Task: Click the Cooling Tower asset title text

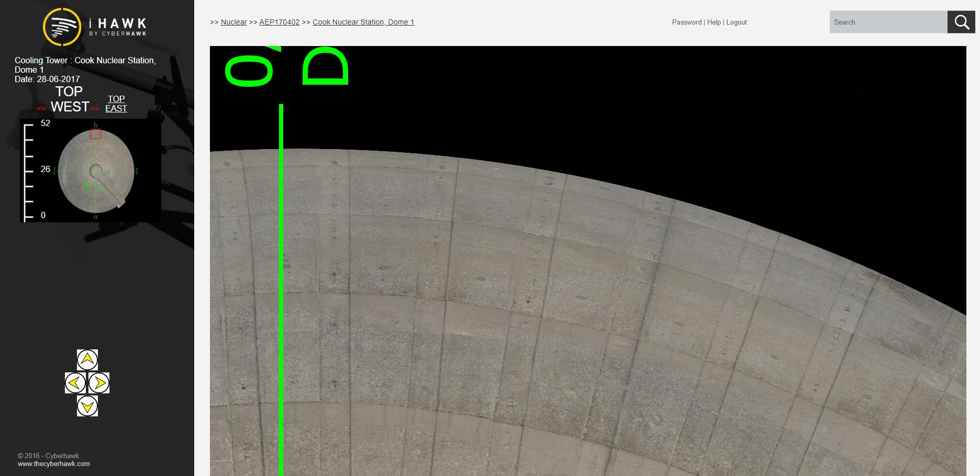Action: pyautogui.click(x=85, y=65)
